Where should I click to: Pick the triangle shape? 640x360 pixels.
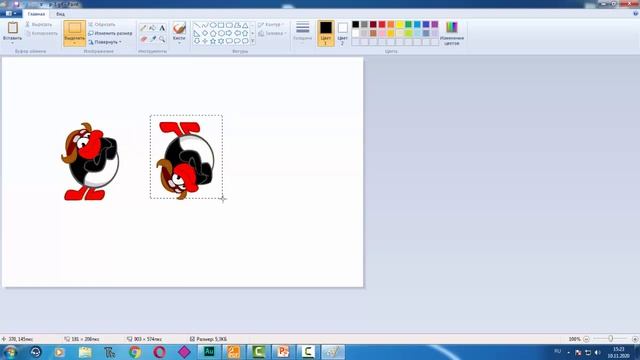(245, 25)
